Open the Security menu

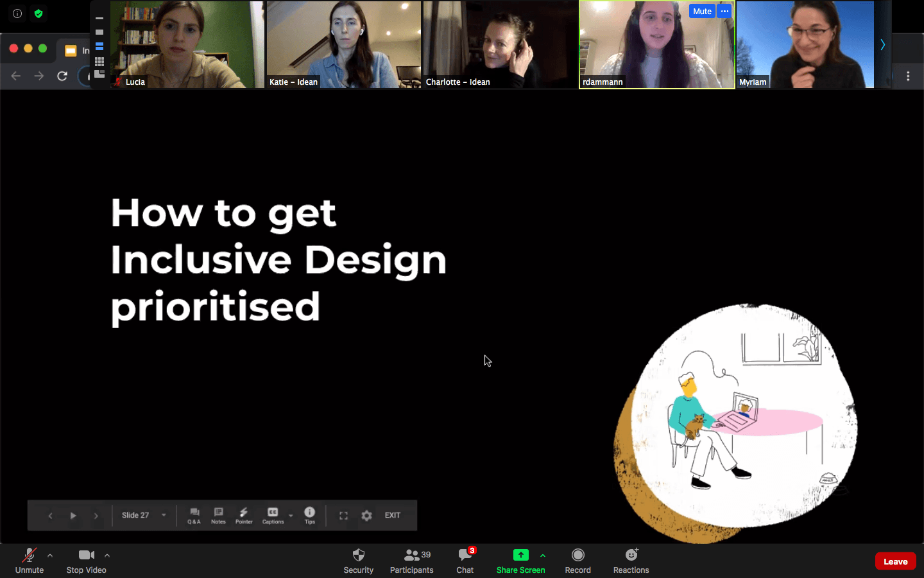coord(359,561)
